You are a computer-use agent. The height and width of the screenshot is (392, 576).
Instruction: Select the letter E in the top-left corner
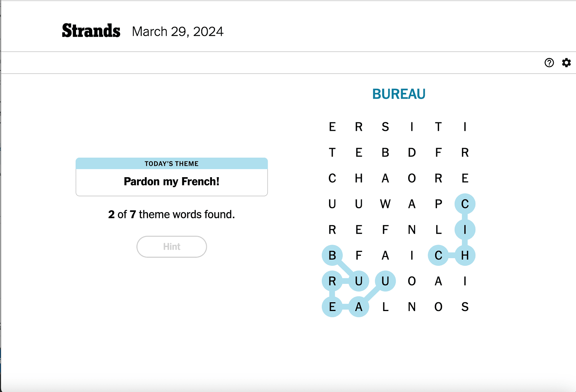[x=332, y=127]
